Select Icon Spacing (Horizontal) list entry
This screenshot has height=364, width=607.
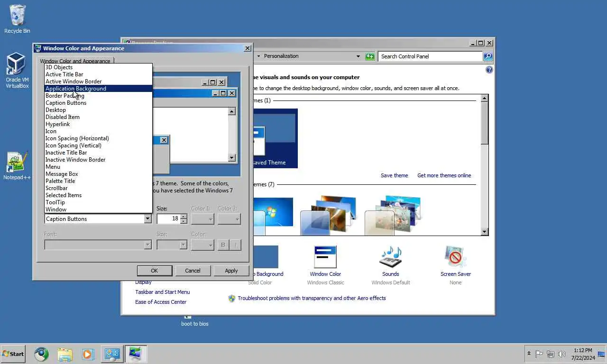(98, 138)
